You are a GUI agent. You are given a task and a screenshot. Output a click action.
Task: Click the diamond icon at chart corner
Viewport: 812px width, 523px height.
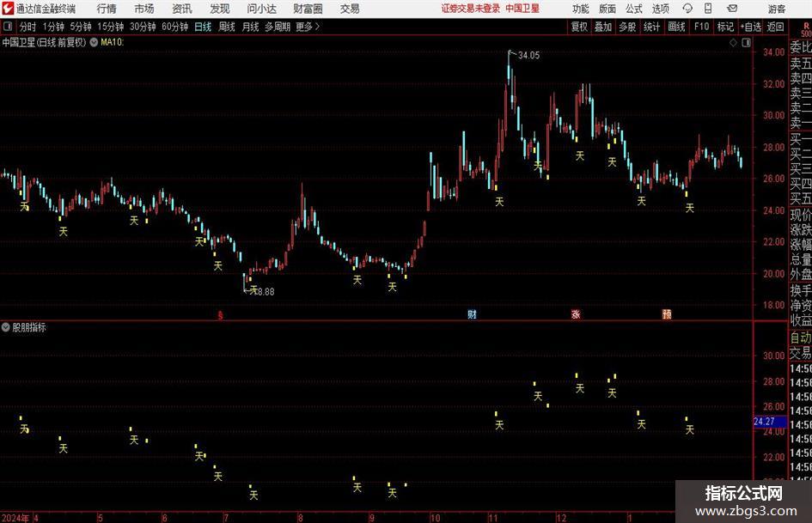733,43
